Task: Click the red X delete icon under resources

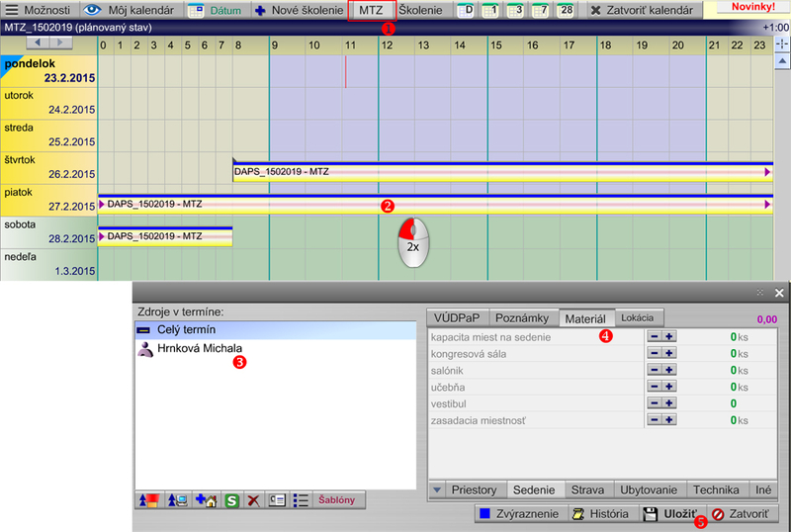Action: click(254, 500)
